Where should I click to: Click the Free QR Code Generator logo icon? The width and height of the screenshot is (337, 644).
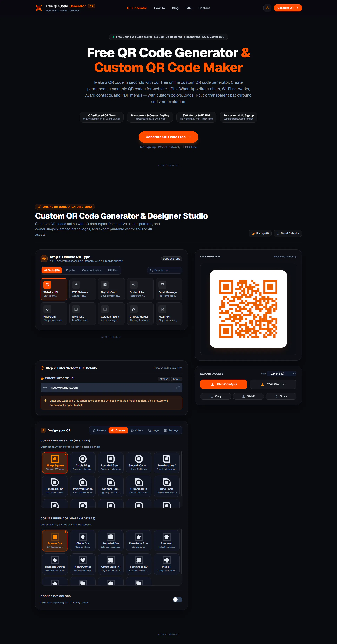point(39,8)
